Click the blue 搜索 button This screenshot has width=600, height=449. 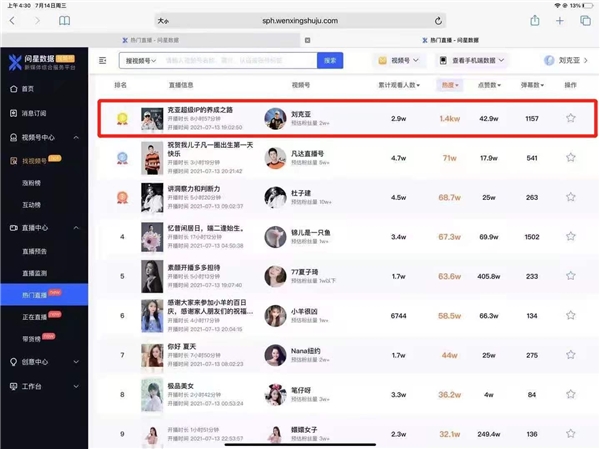332,61
